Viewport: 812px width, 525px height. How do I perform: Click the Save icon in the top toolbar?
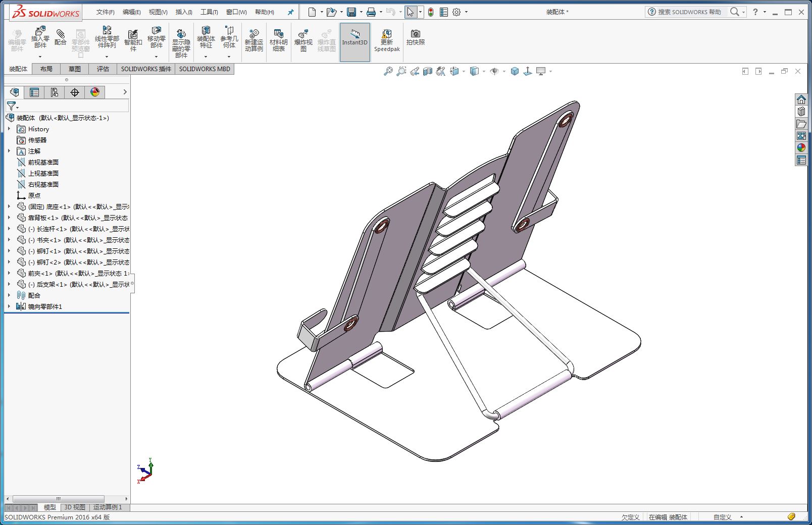pos(351,12)
